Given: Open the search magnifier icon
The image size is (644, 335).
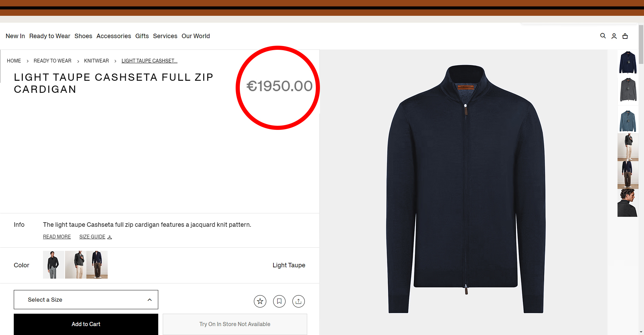Looking at the screenshot, I should pos(603,36).
